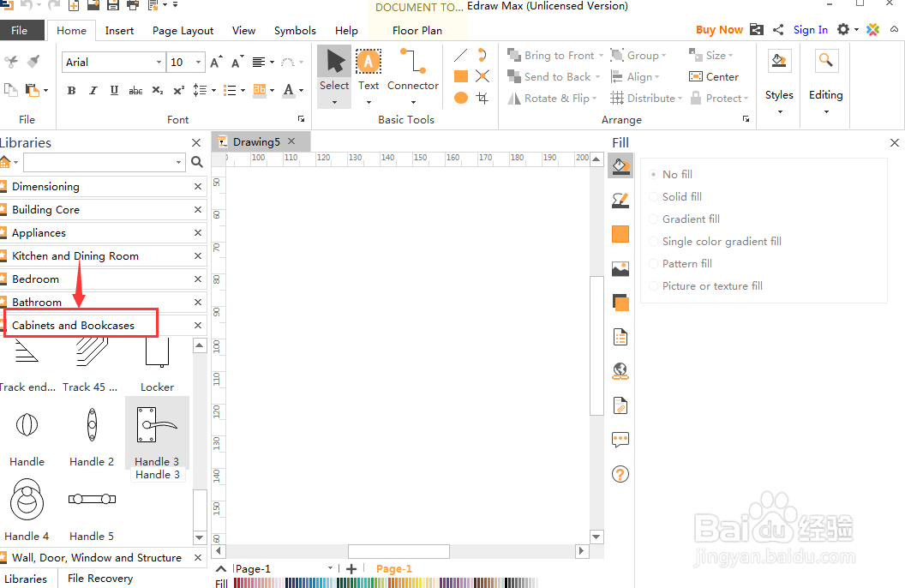
Task: Pick the ellipse shape tool
Action: [460, 98]
